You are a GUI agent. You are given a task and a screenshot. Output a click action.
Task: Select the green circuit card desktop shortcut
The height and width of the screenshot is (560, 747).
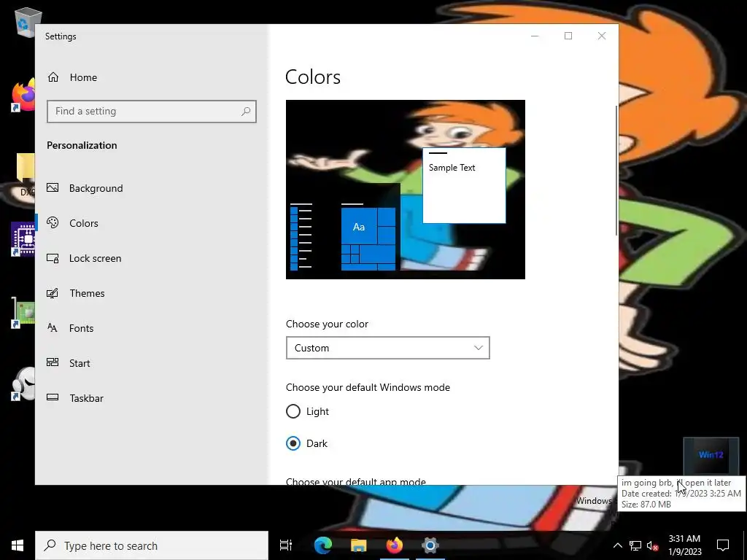pyautogui.click(x=23, y=312)
